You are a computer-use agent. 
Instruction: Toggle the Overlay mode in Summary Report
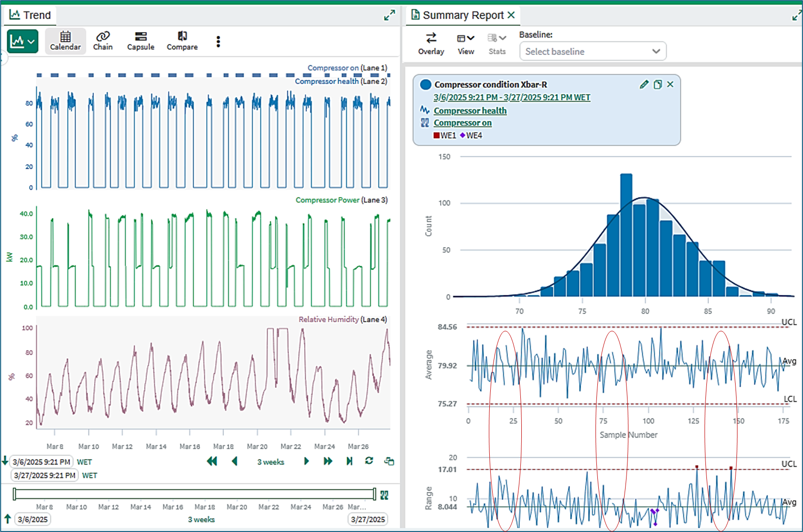431,43
